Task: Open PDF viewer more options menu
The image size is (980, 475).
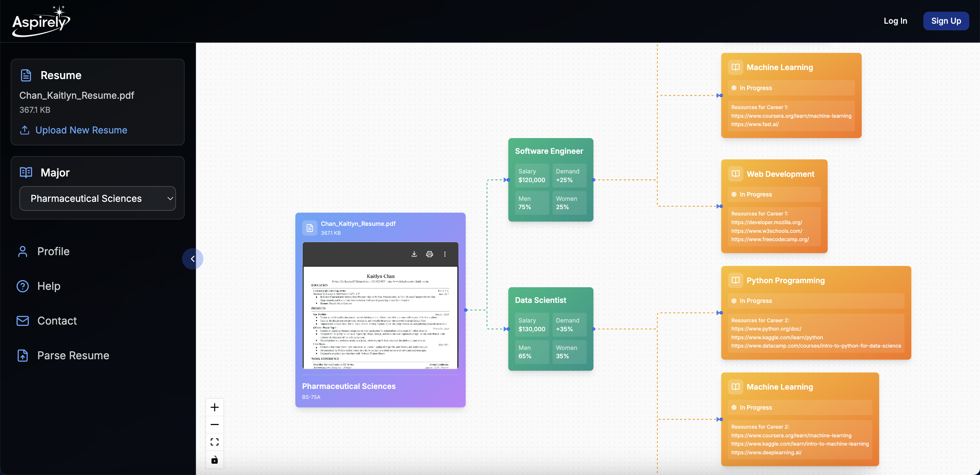Action: pyautogui.click(x=445, y=254)
